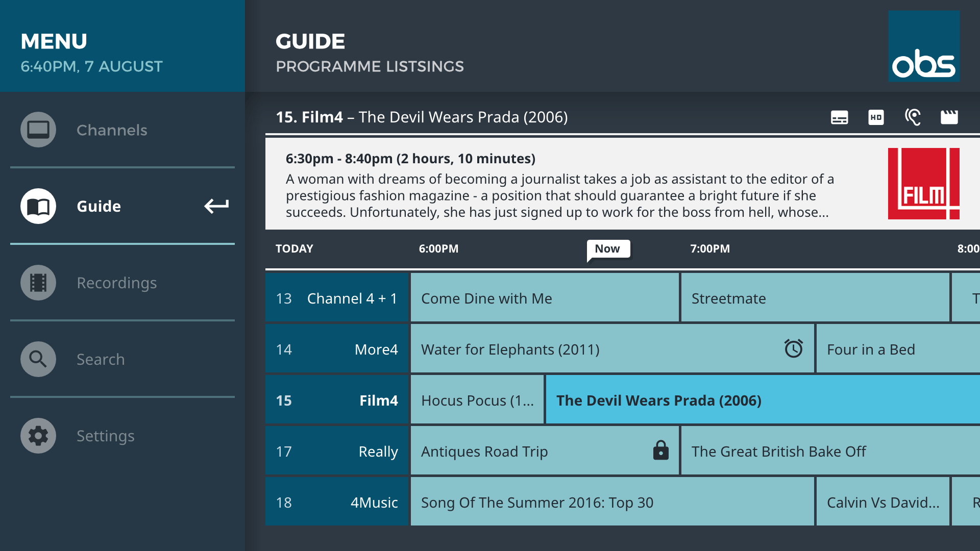Click the Settings gear icon
The width and height of the screenshot is (980, 551).
pyautogui.click(x=38, y=436)
